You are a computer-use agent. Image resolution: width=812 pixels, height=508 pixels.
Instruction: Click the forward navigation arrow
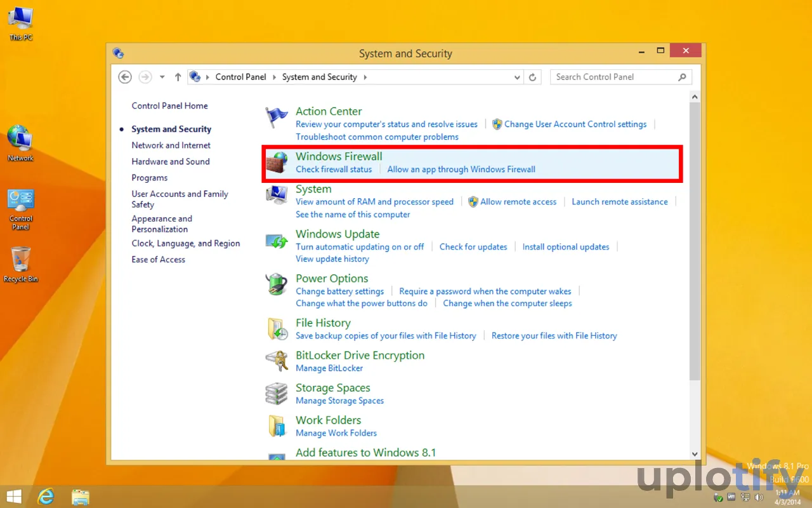[145, 77]
